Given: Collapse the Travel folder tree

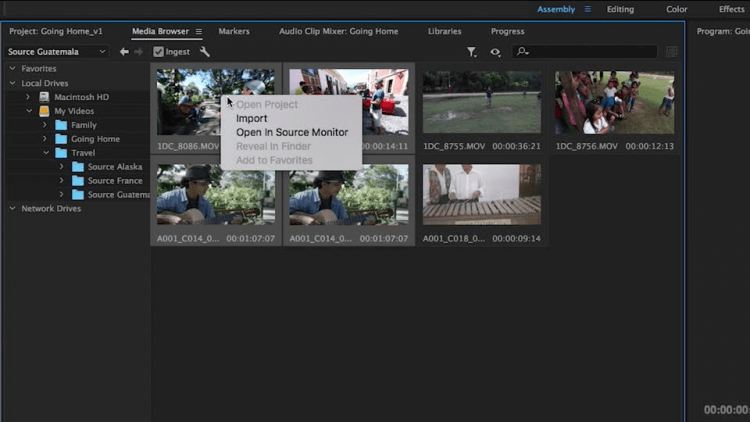Looking at the screenshot, I should [x=46, y=153].
